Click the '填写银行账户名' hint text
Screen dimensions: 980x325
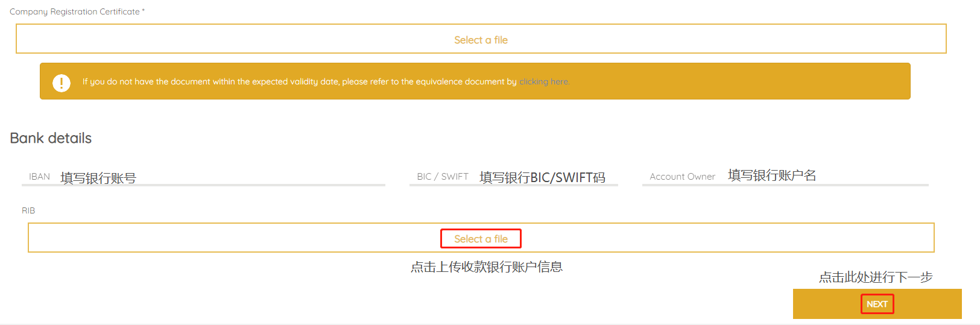772,175
